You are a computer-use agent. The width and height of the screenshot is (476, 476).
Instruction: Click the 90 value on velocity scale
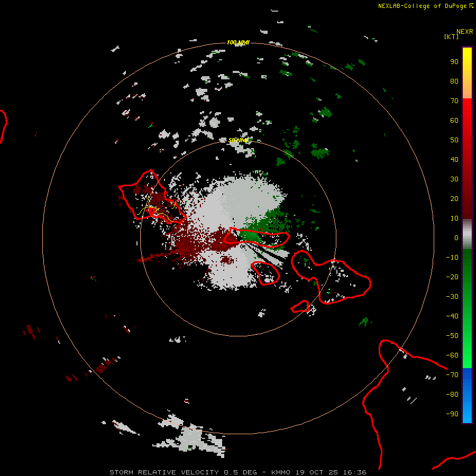[454, 62]
